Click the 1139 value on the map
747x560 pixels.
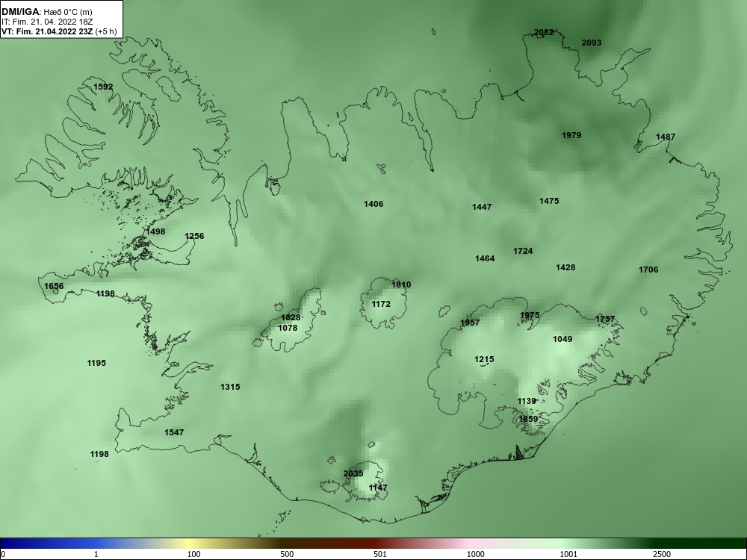(527, 401)
